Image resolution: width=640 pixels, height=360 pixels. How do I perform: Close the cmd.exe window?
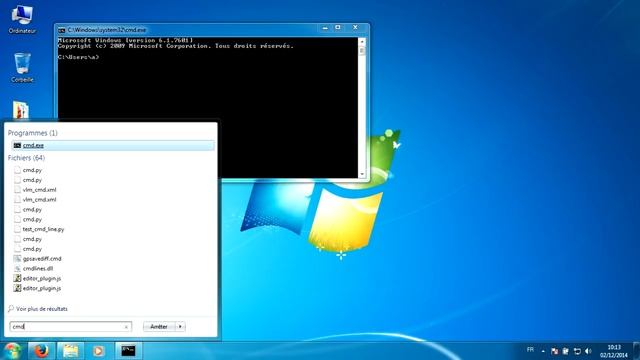355,28
